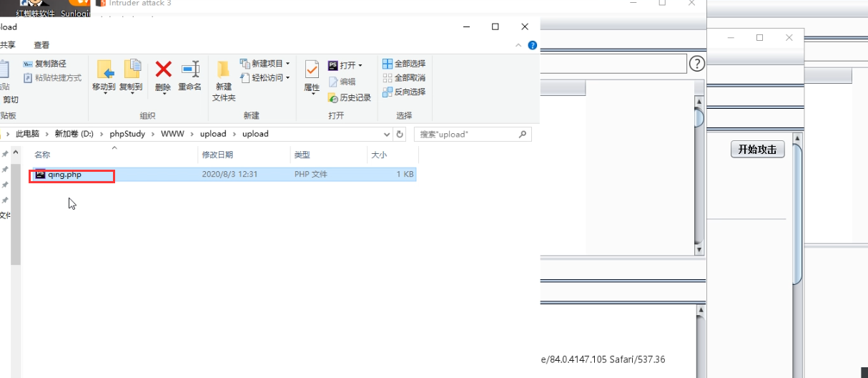Click the New Folder (新建文件夹) icon

click(224, 70)
